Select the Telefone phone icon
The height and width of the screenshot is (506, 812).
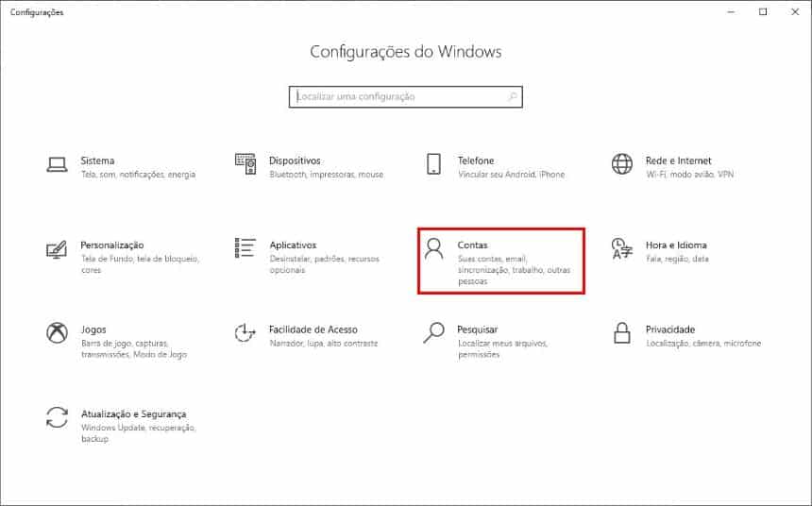pos(434,163)
